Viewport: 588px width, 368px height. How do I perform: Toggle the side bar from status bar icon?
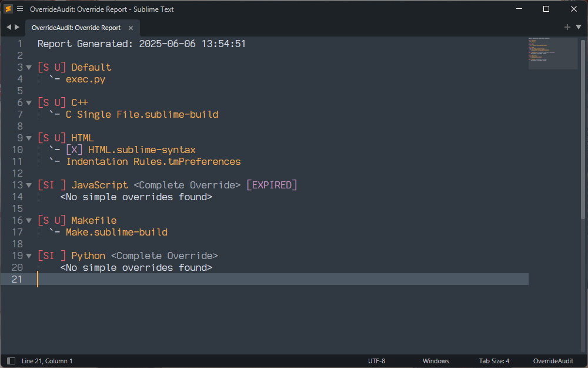[x=11, y=361]
